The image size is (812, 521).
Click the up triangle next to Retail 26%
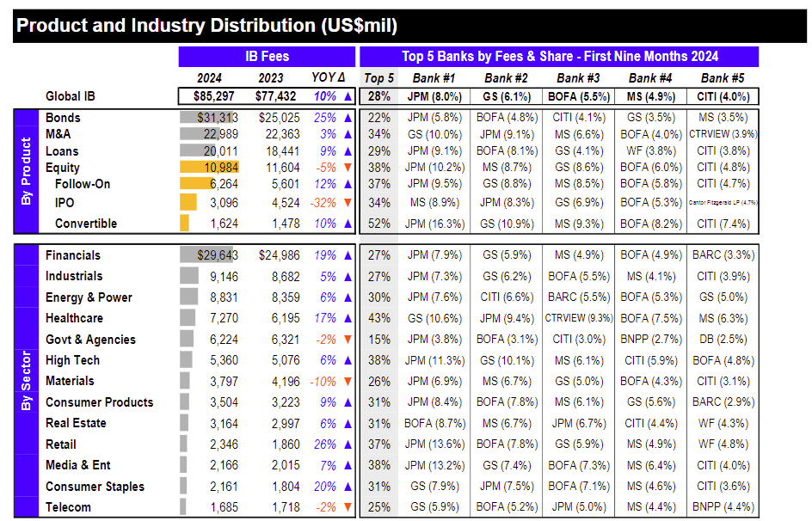tap(348, 444)
